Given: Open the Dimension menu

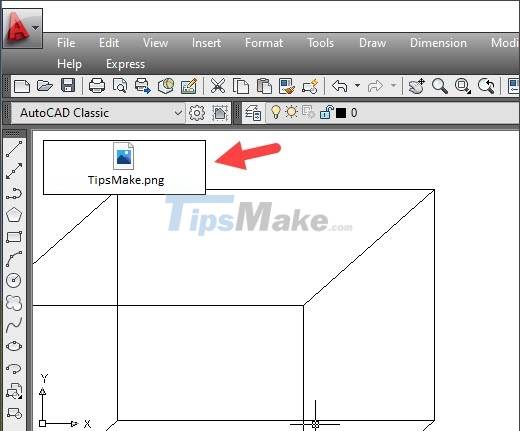Looking at the screenshot, I should click(438, 43).
